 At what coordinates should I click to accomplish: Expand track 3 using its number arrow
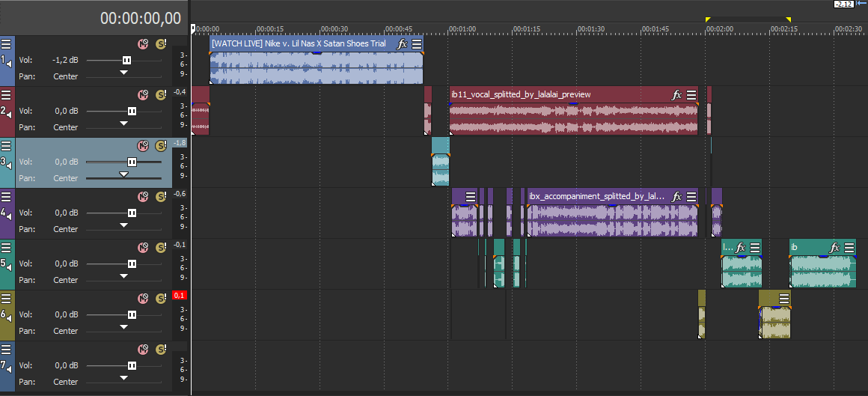click(x=6, y=162)
